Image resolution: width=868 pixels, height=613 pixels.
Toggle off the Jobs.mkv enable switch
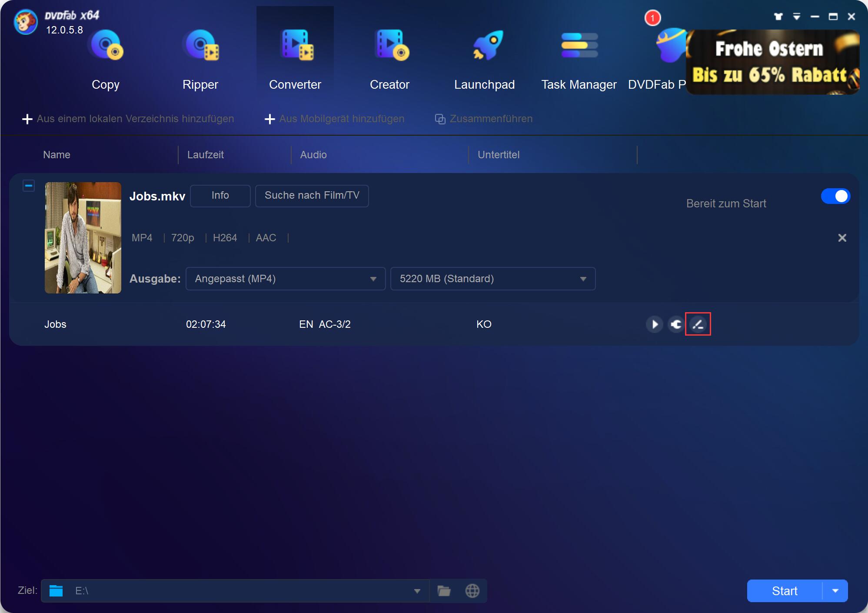coord(835,196)
